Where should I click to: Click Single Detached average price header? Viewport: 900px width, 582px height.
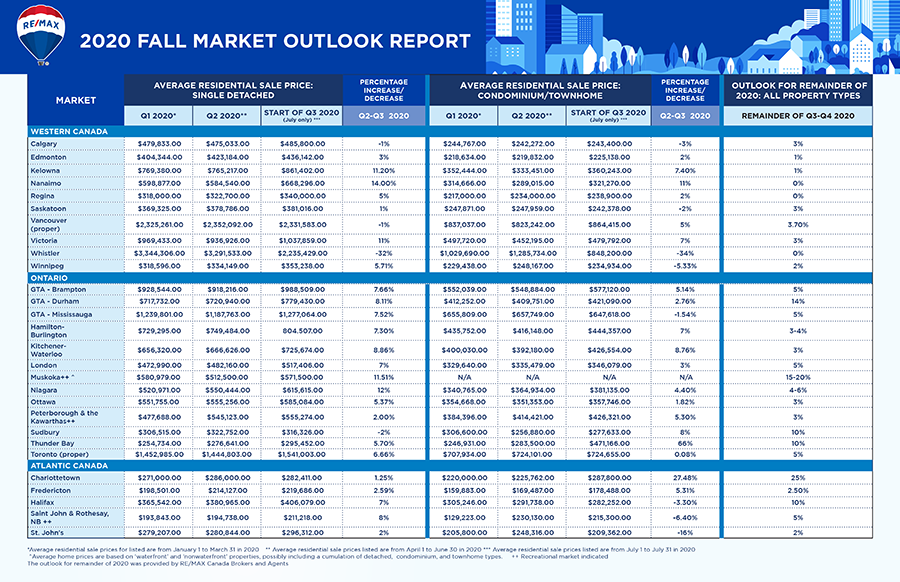point(233,90)
